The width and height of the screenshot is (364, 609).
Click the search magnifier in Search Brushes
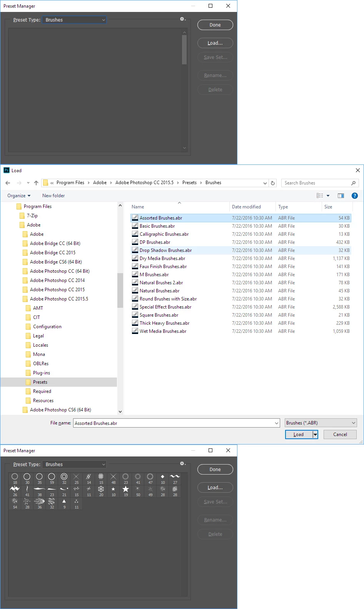click(353, 183)
